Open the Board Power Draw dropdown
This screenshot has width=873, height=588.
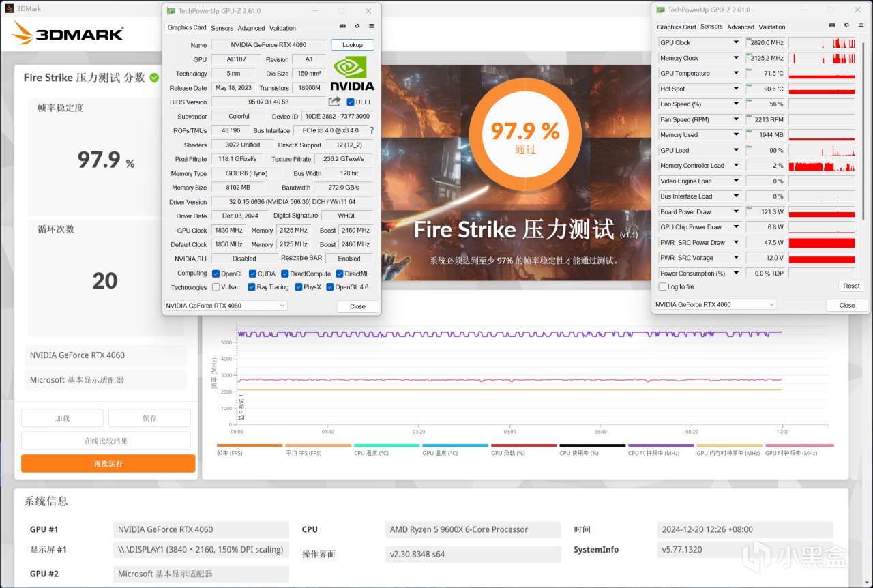pos(736,211)
